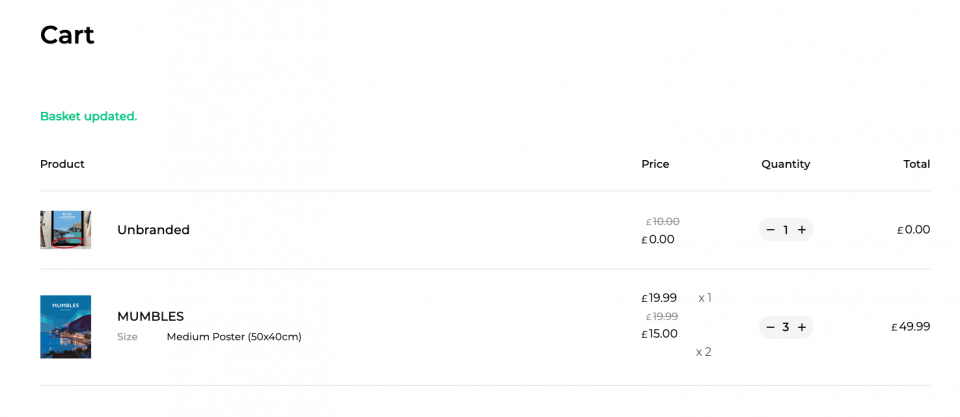Click the Quantity column header
Viewport: 960px width, 417px height.
tap(785, 164)
